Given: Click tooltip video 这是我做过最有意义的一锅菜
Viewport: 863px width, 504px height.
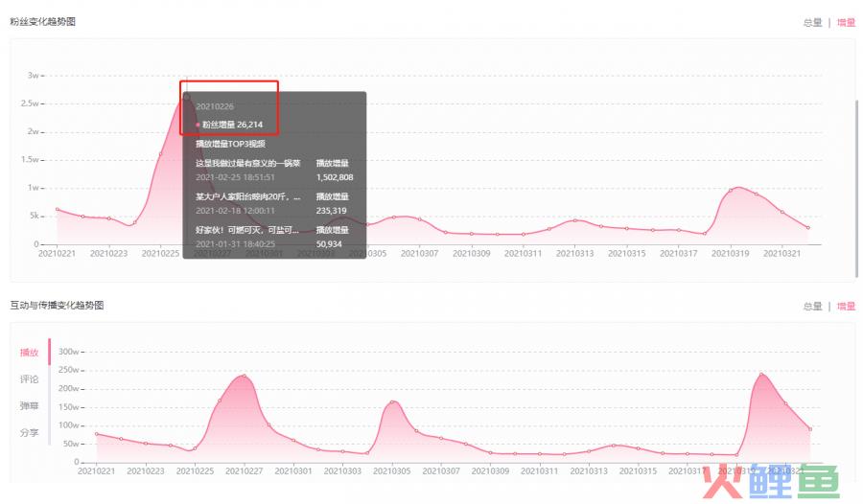Looking at the screenshot, I should (247, 164).
